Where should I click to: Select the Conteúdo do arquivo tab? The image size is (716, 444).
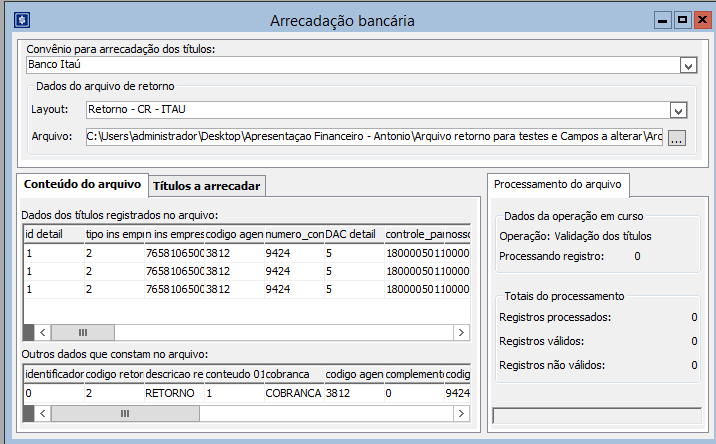[x=82, y=185]
